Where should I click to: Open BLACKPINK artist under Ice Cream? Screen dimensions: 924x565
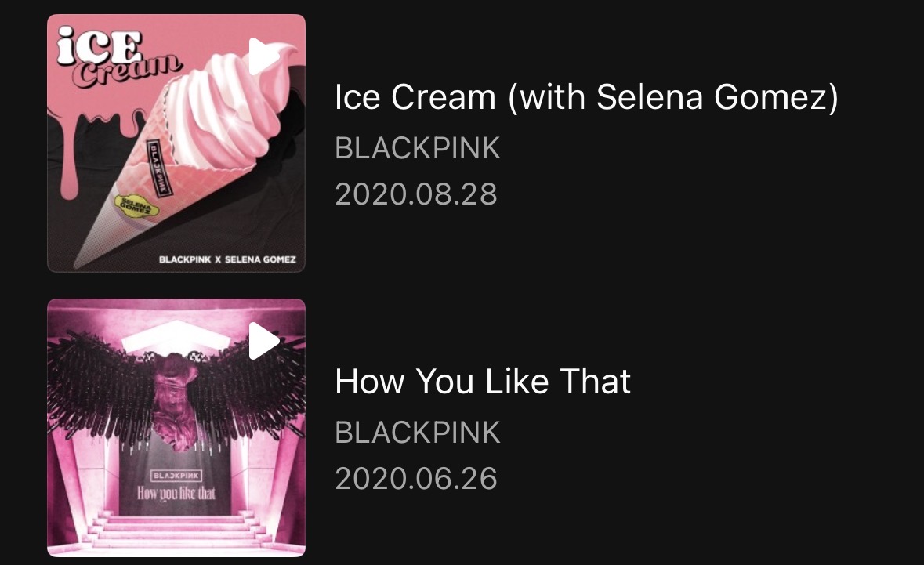(417, 148)
